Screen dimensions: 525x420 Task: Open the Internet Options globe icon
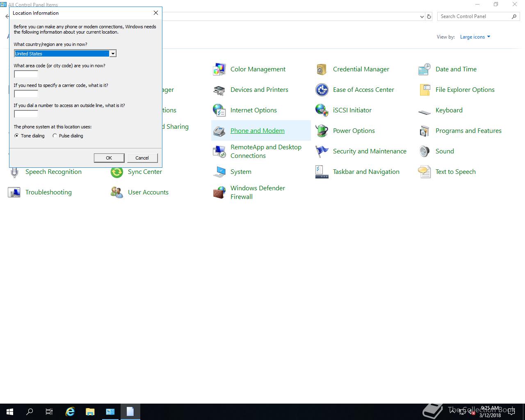click(219, 110)
